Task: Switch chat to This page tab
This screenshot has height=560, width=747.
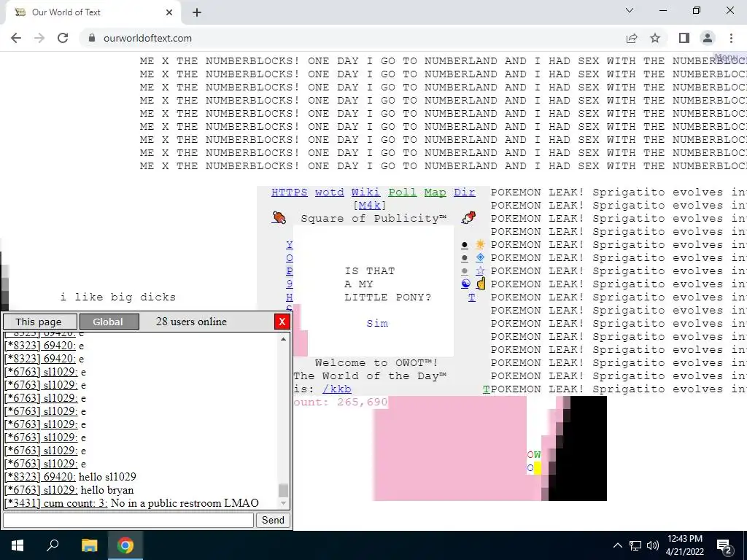Action: point(39,322)
